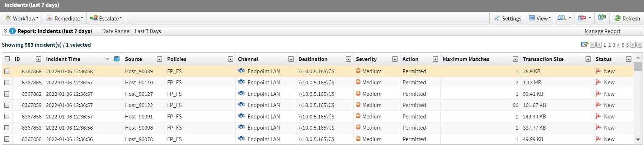Click the table column customization icon

(x=584, y=45)
